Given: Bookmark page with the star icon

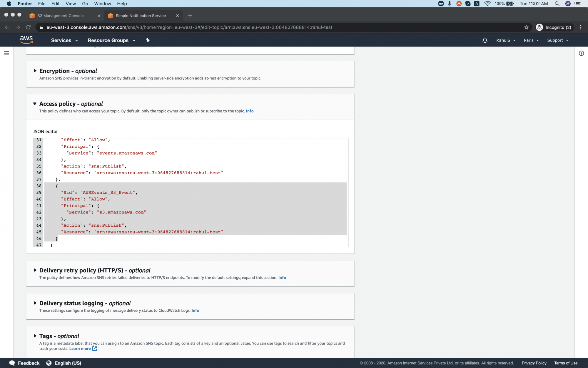Looking at the screenshot, I should coord(526,27).
